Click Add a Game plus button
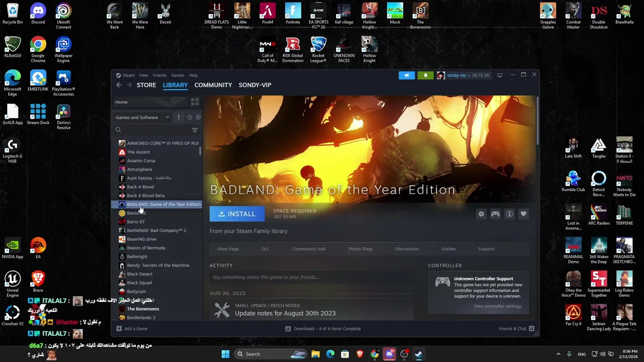This screenshot has width=644, height=362. point(132,329)
